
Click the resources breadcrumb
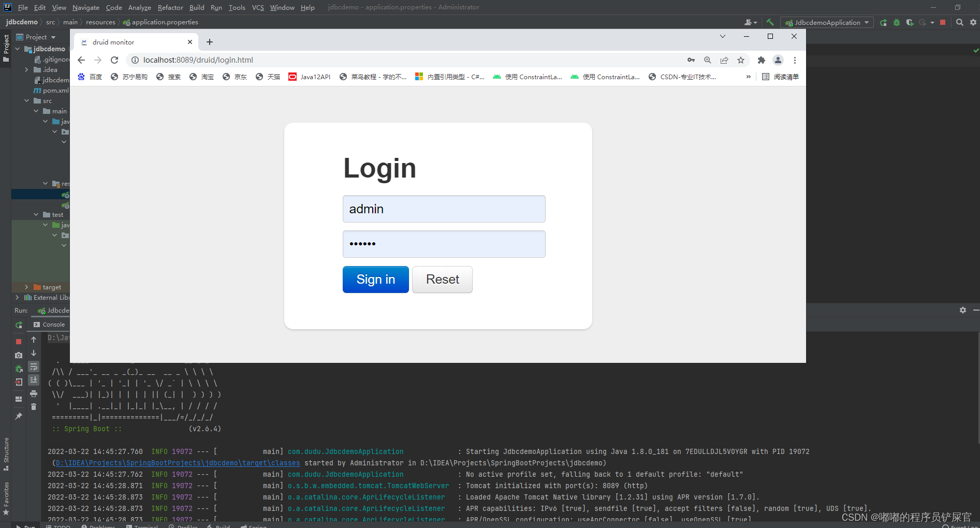coord(100,22)
